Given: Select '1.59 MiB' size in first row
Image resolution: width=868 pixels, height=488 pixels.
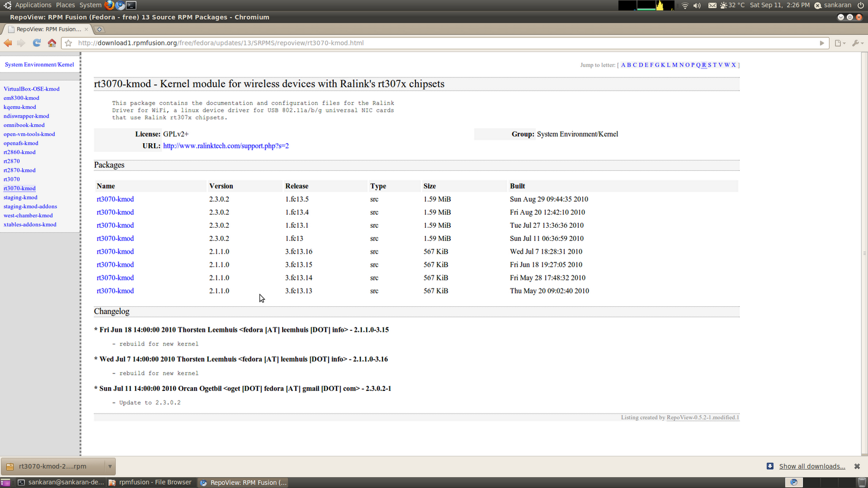Looking at the screenshot, I should click(x=437, y=199).
